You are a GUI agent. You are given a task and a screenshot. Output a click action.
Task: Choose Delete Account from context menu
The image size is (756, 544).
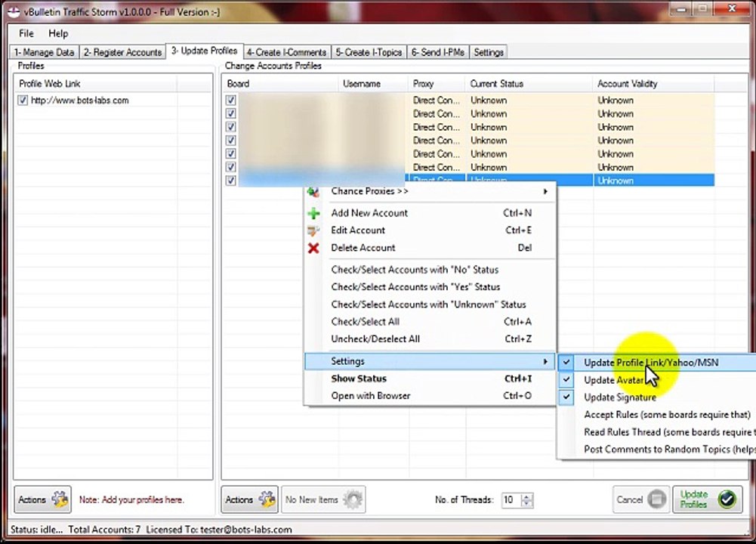430,248
